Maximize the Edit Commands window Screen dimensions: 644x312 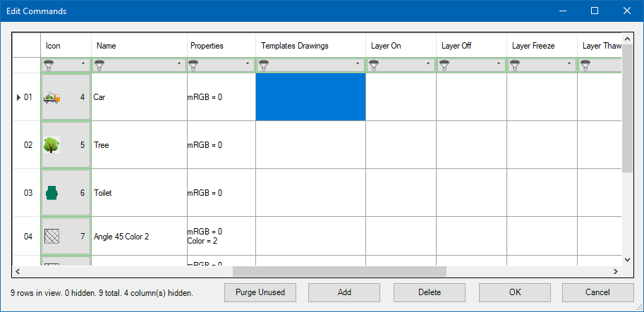595,11
